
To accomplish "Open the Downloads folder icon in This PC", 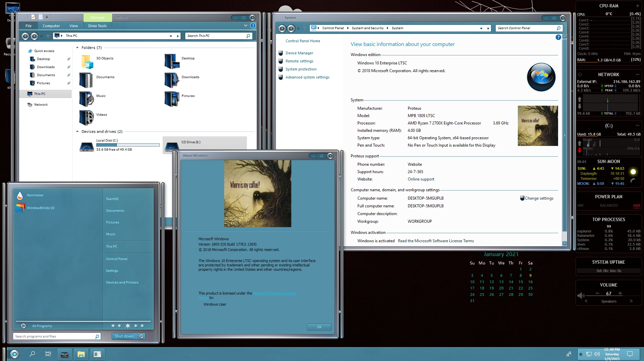I will pyautogui.click(x=172, y=80).
